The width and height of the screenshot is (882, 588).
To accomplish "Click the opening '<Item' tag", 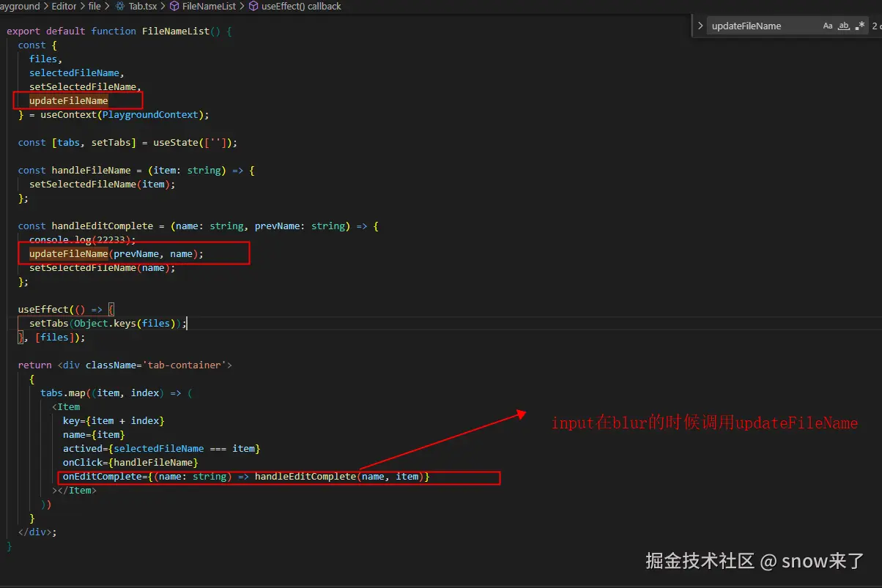I will (x=66, y=406).
